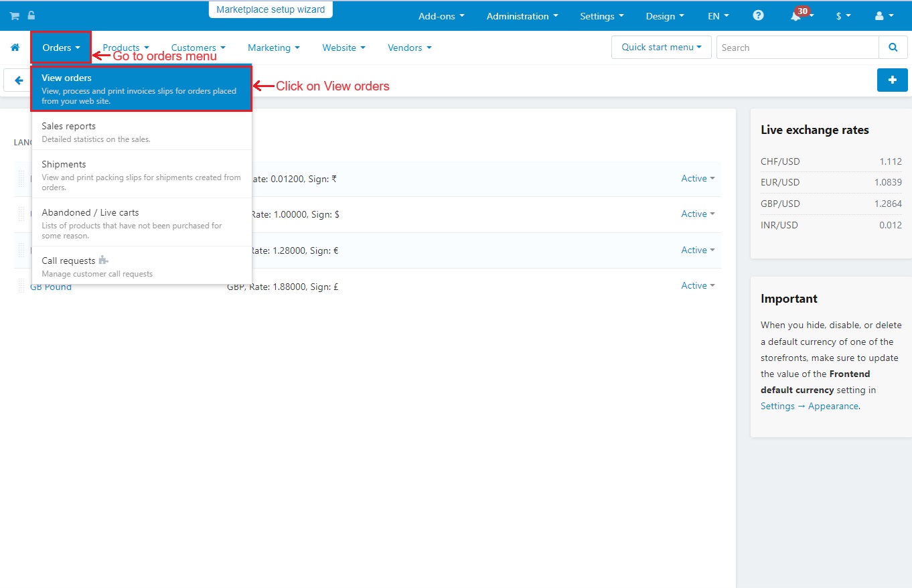Click the padlock store-status icon

(x=31, y=15)
